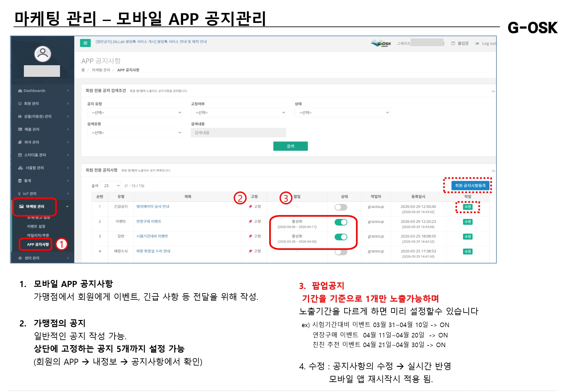Click the 매출 관리 list icon
The width and height of the screenshot is (562, 392).
tap(20, 129)
